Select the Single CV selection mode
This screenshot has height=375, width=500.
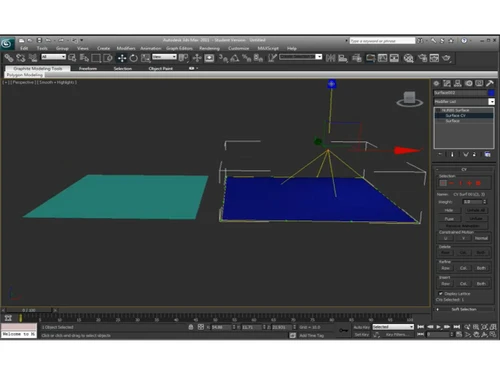tap(443, 183)
